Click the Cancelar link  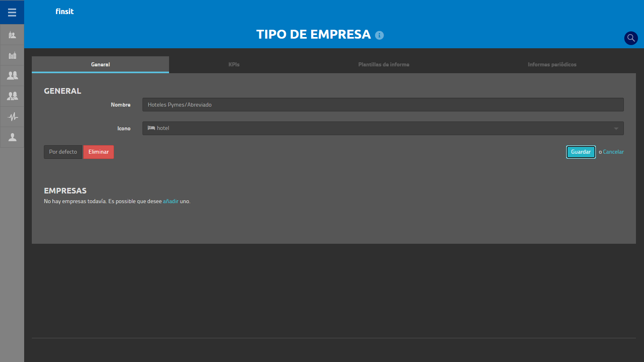(x=613, y=152)
